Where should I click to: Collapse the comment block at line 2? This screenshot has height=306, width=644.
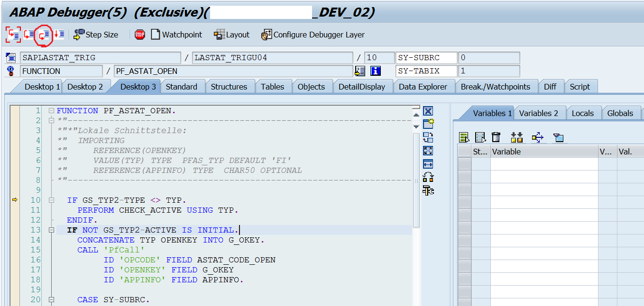(x=51, y=121)
